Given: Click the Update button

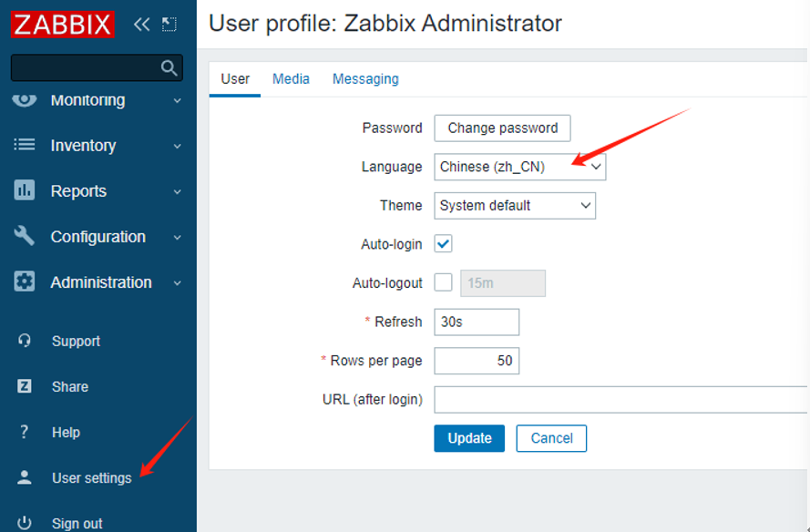Looking at the screenshot, I should (469, 438).
